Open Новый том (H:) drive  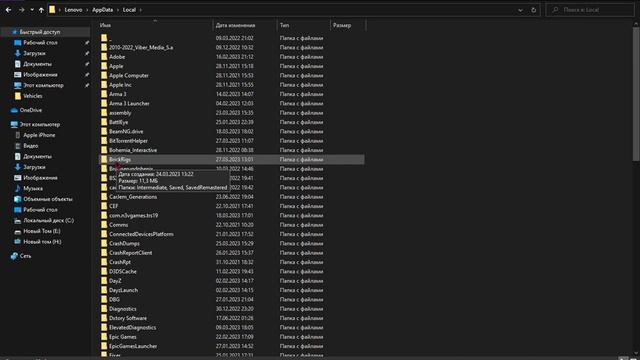[x=42, y=242]
